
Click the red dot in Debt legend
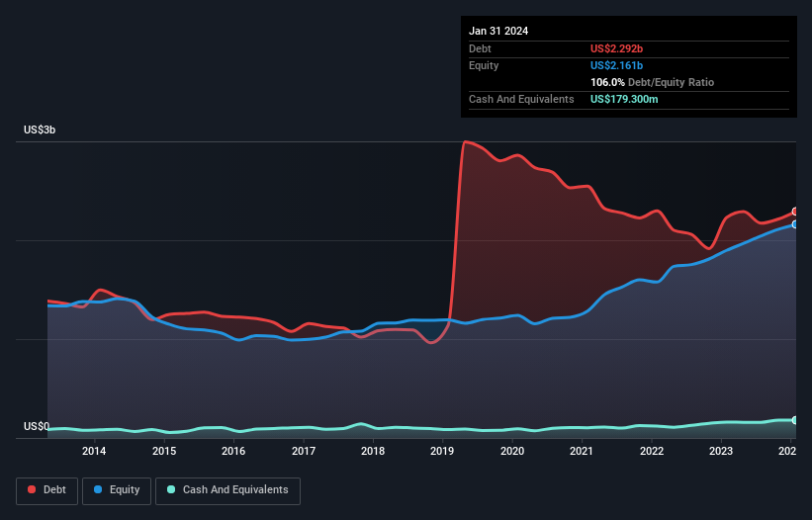click(x=32, y=489)
